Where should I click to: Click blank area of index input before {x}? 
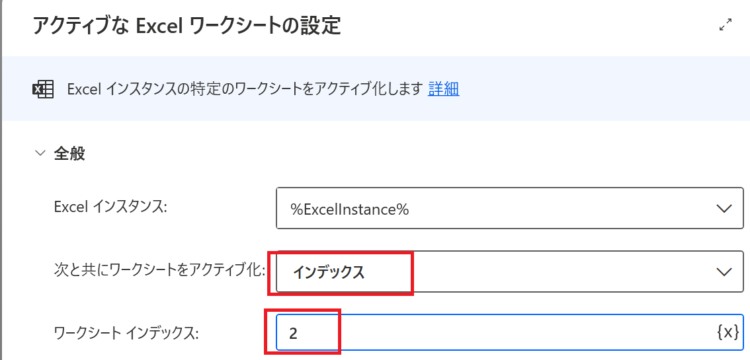[x=526, y=332]
